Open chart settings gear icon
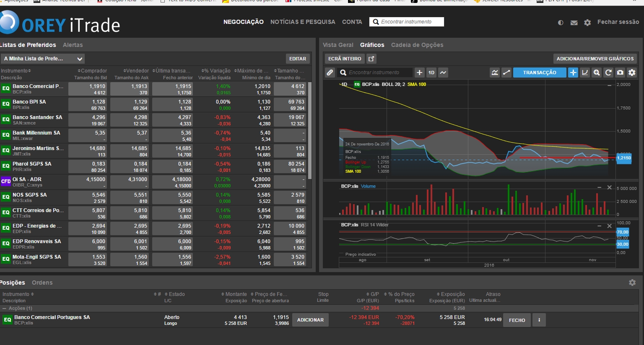The height and width of the screenshot is (345, 644). [632, 73]
